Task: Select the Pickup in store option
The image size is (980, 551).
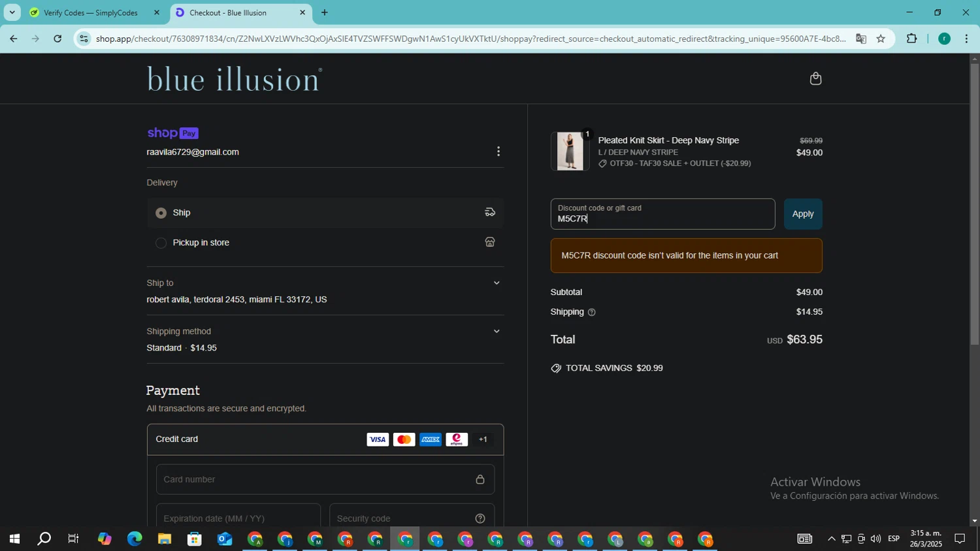Action: tap(325, 243)
